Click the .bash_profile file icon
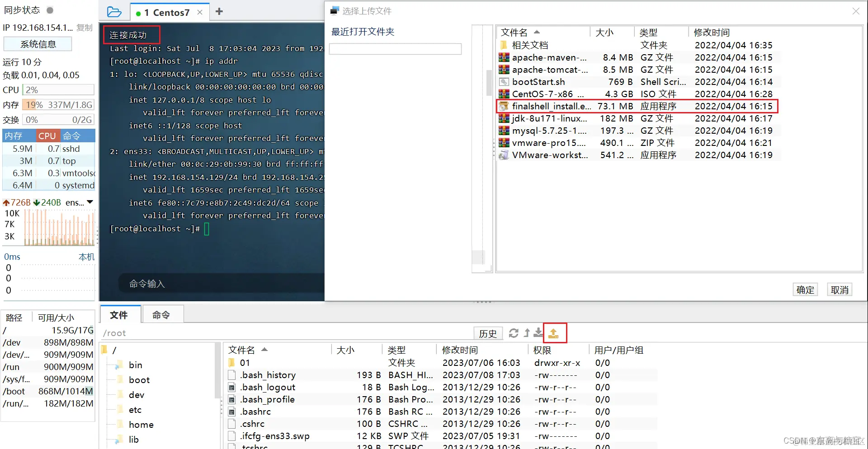Viewport: 868px width, 449px height. (x=232, y=399)
